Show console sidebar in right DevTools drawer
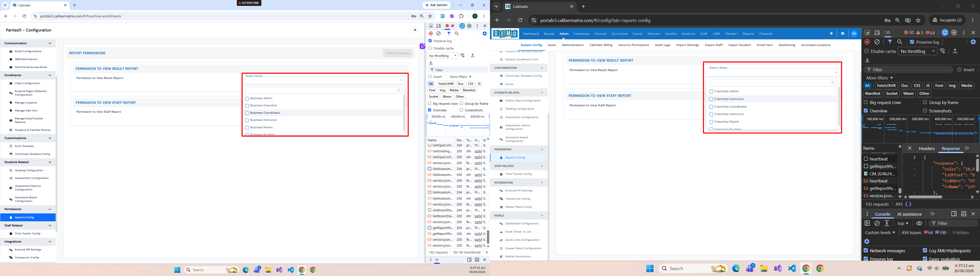 tap(867, 223)
